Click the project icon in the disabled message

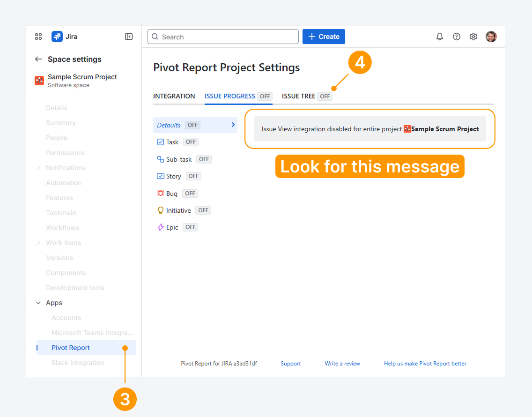coord(407,129)
